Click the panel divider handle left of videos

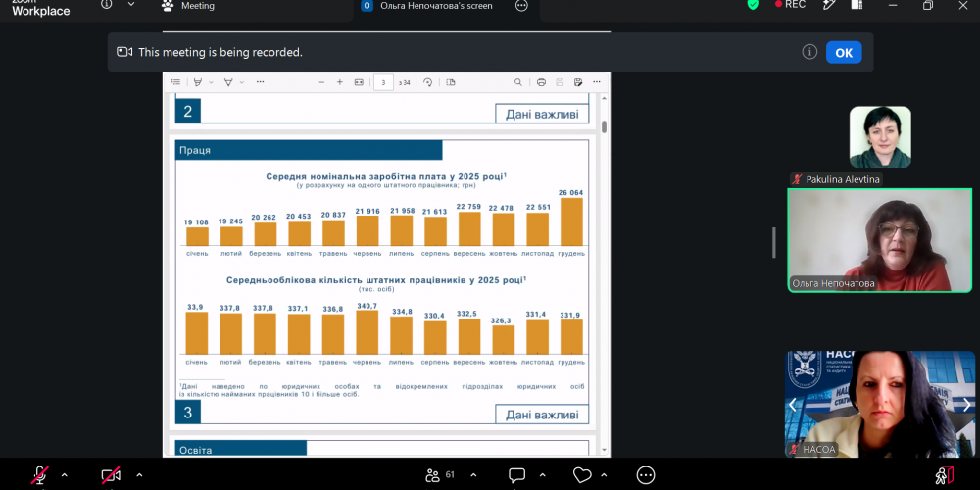[x=774, y=242]
